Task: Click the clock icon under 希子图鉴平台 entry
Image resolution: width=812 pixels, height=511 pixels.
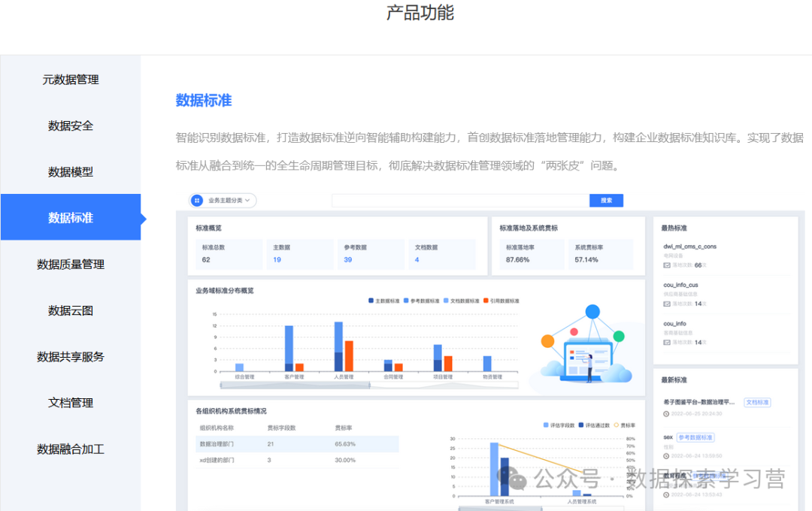Action: pyautogui.click(x=666, y=413)
